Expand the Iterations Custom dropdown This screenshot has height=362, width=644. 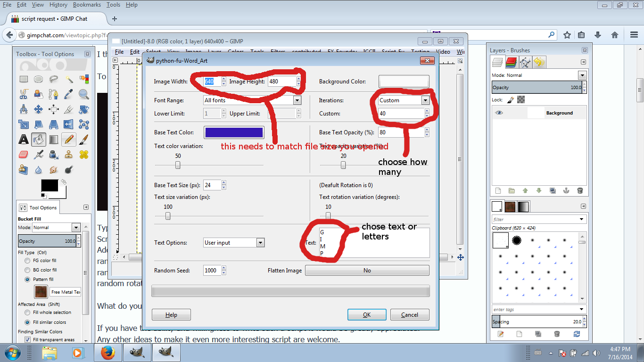coord(404,100)
